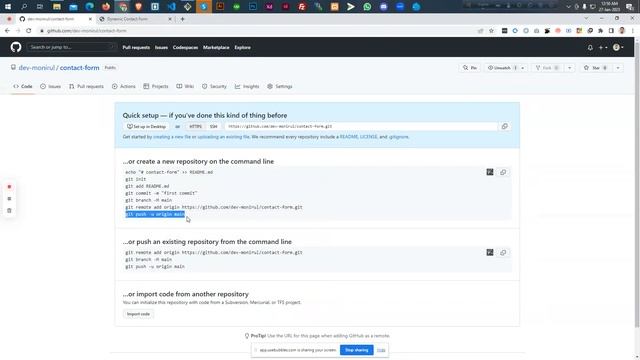The height and width of the screenshot is (360, 640).
Task: Open the Security tab
Action: click(214, 87)
